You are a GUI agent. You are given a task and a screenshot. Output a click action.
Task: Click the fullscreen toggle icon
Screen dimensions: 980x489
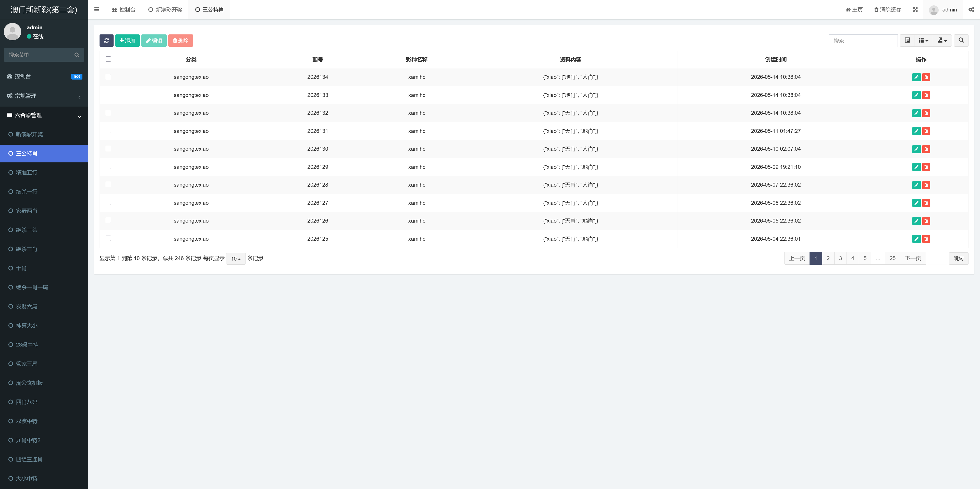point(915,9)
